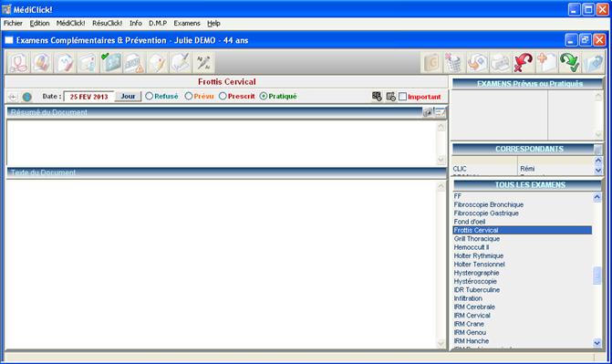Click inside the Texte du Document text area

(222, 264)
